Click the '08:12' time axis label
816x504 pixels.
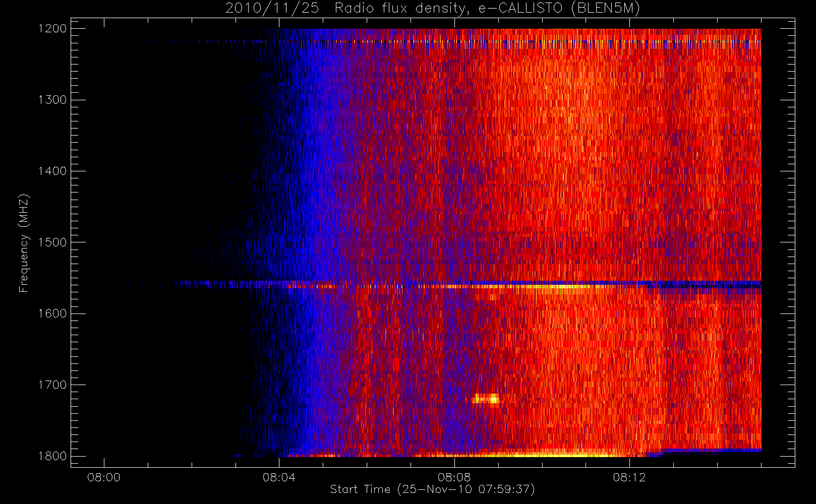(x=629, y=477)
